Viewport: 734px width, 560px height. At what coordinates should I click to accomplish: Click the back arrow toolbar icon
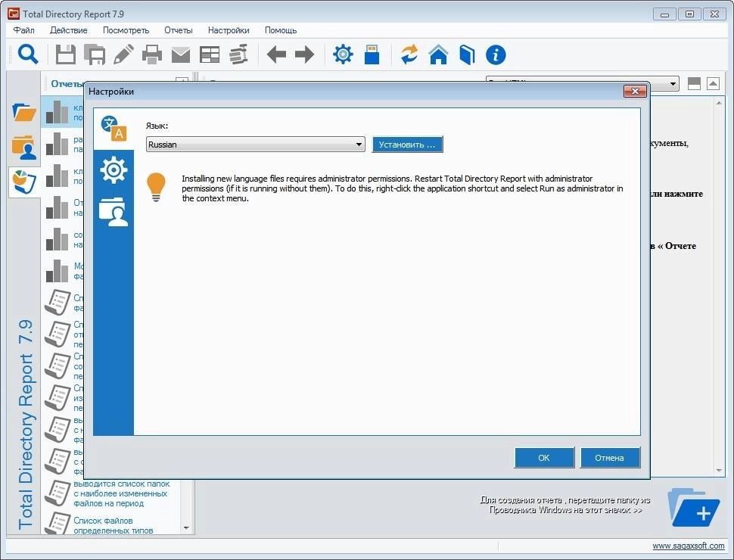pos(276,54)
